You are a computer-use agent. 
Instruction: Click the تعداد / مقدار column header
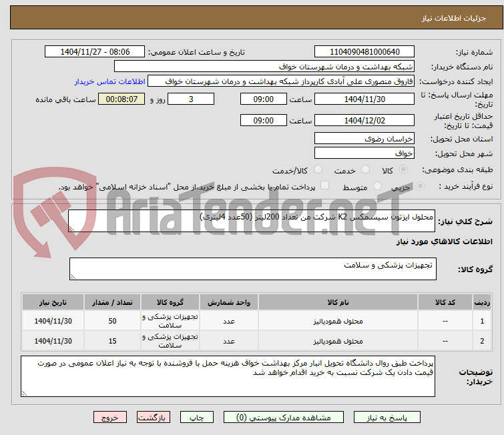pyautogui.click(x=112, y=302)
